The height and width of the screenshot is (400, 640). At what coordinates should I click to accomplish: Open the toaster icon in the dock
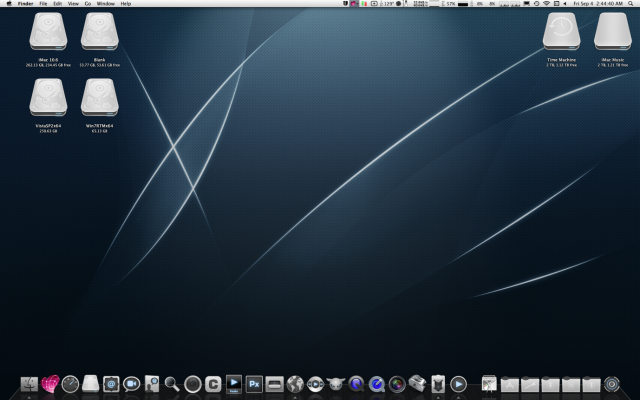tap(417, 384)
